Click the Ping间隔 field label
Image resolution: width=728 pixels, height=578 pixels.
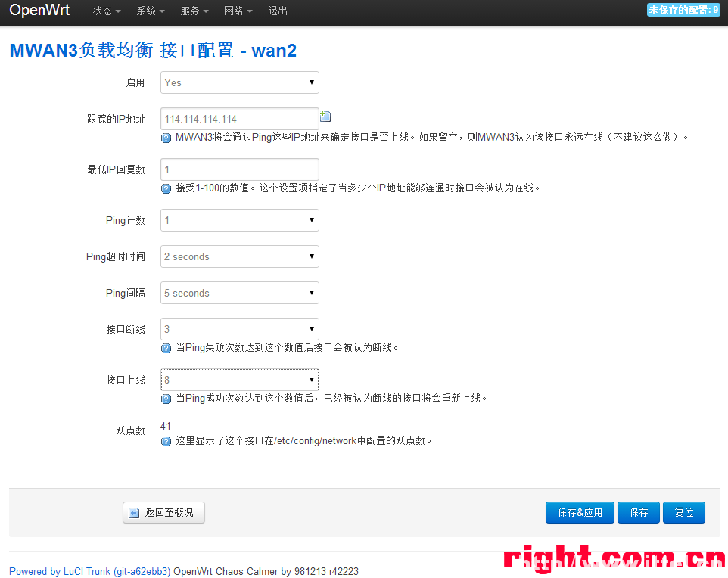point(126,294)
